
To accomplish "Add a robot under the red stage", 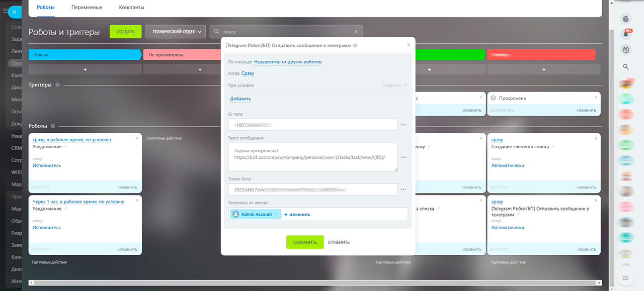I will (x=543, y=69).
